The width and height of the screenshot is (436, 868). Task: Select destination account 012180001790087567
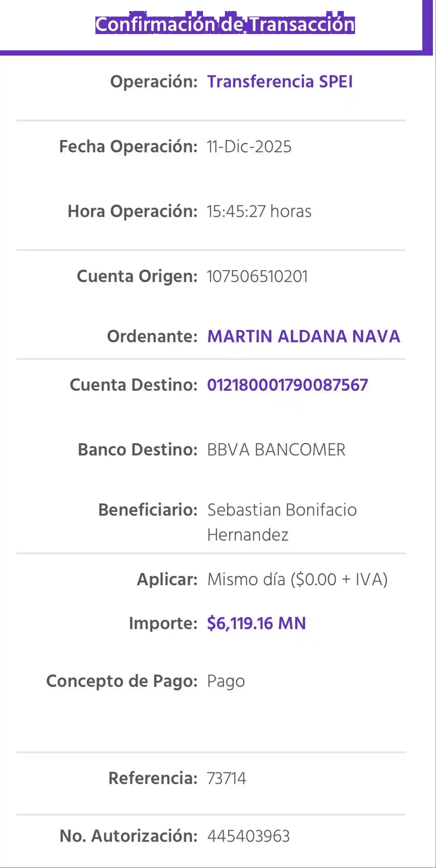[287, 385]
